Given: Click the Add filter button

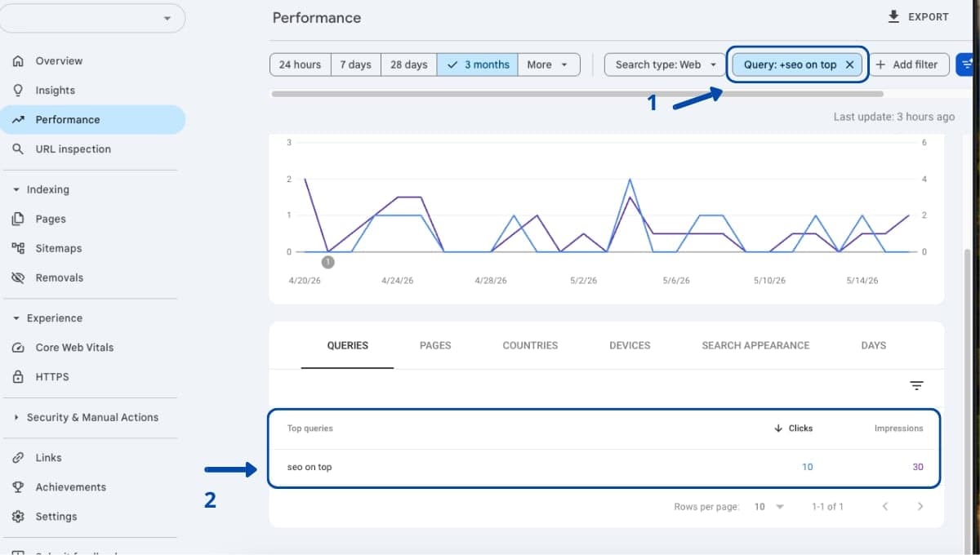Looking at the screenshot, I should [x=907, y=64].
